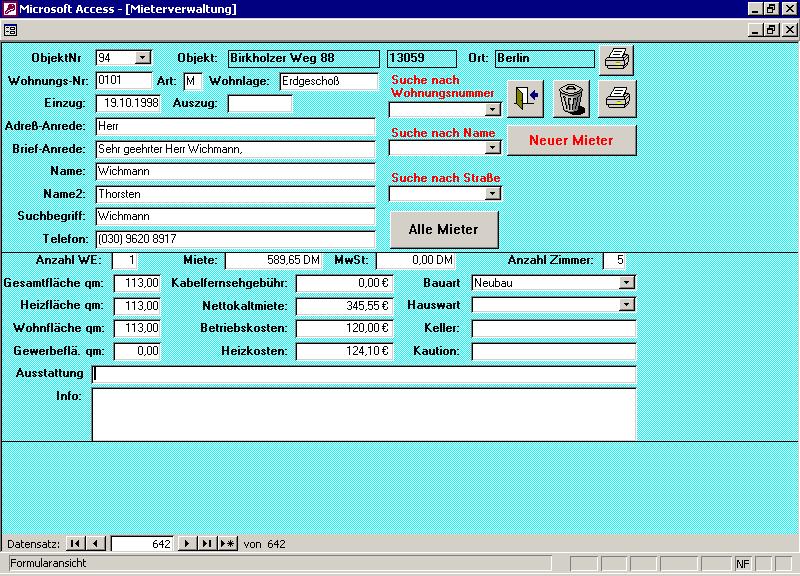Click the printer icon next to trash can

pyautogui.click(x=617, y=98)
